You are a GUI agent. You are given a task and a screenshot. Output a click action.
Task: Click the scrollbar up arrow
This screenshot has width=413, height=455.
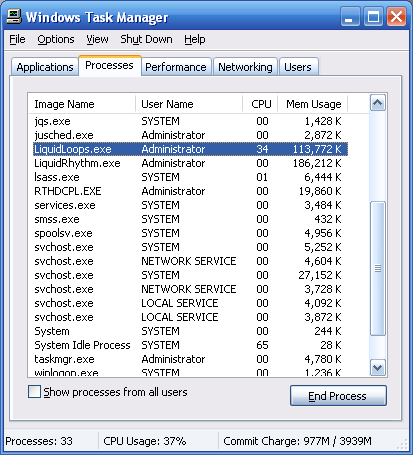point(378,103)
